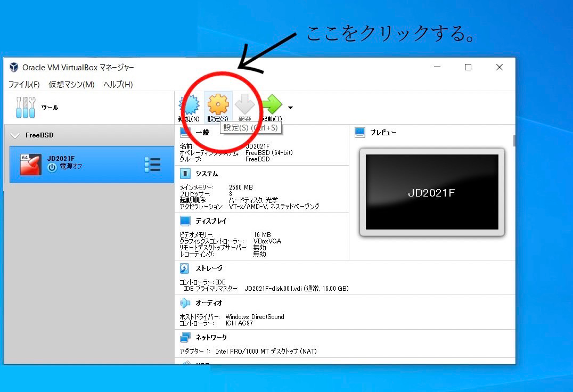Viewport: 573px width, 392px height.
Task: Click the Network (ネットワーク) section icon
Action: pyautogui.click(x=185, y=338)
